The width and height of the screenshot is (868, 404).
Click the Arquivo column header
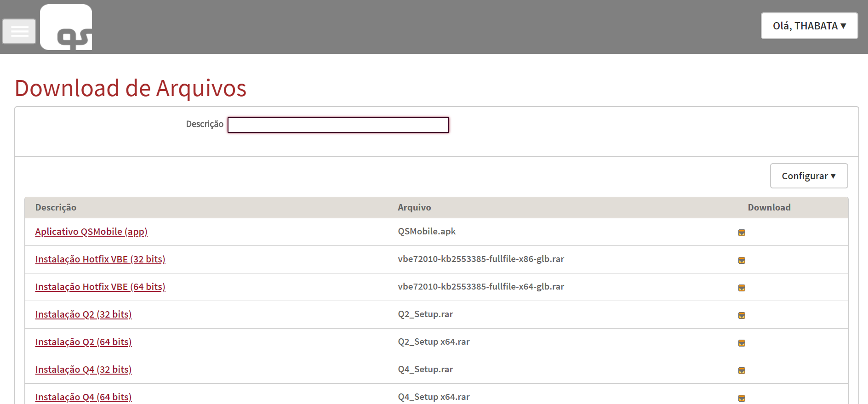pyautogui.click(x=414, y=207)
